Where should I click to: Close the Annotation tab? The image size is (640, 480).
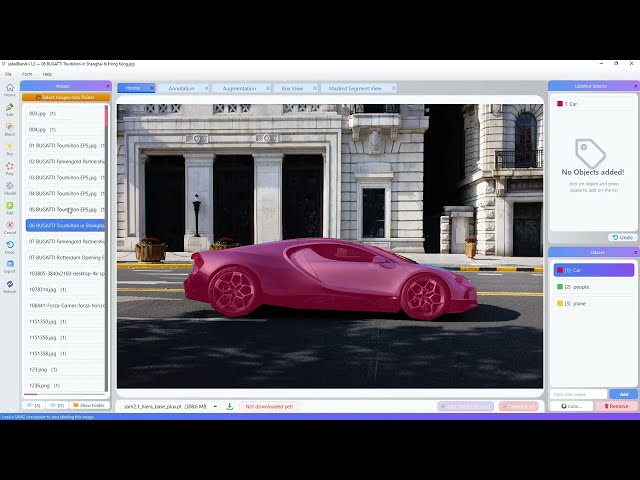click(x=206, y=88)
